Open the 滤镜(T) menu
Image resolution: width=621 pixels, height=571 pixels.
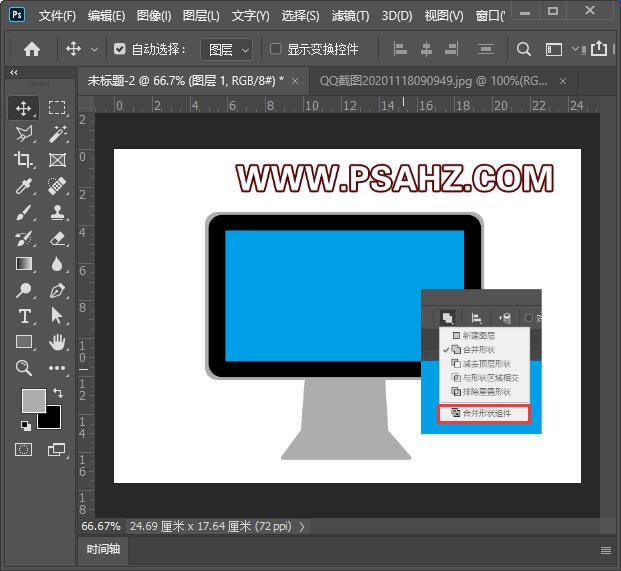tap(350, 16)
